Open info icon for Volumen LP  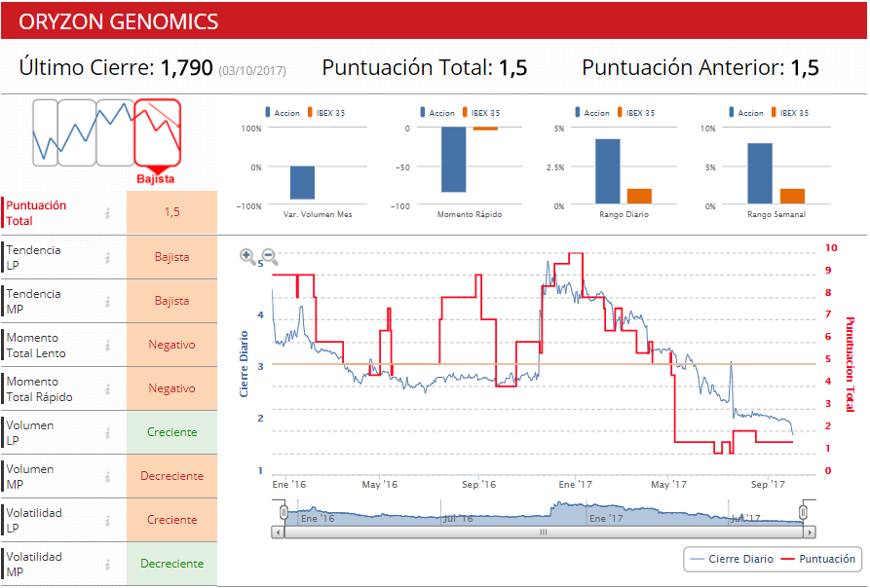[x=107, y=433]
